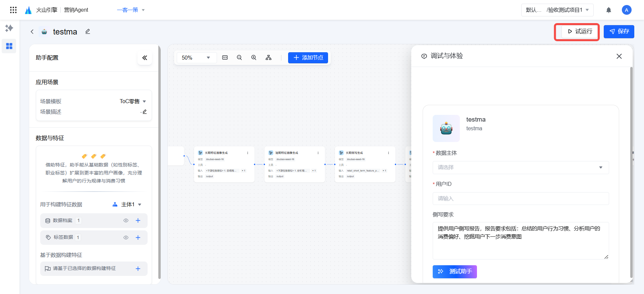Open the project selector 验收测试项目1
Image resolution: width=644 pixels, height=294 pixels.
(557, 10)
